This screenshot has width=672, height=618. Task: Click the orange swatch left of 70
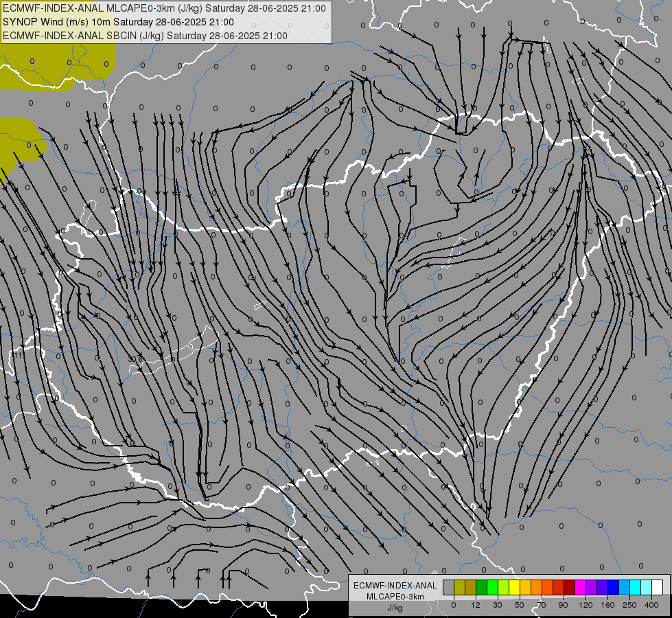point(537,587)
